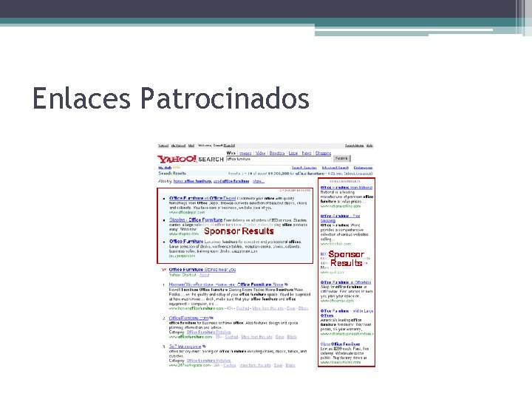The height and width of the screenshot is (399, 532).
Task: Open the Preferences link
Action: coord(363,168)
